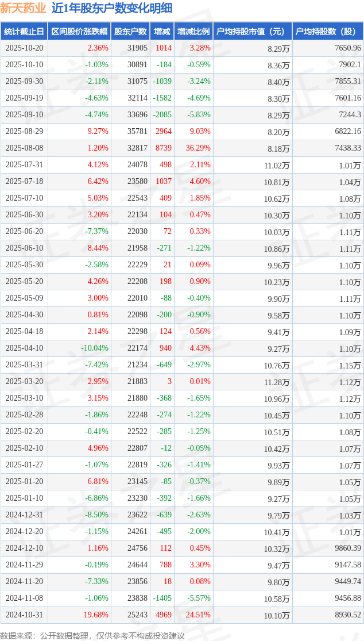Viewport: 364px width, 641px height.
Task: Click the 户均持股数（股） column header
Action: point(327,32)
